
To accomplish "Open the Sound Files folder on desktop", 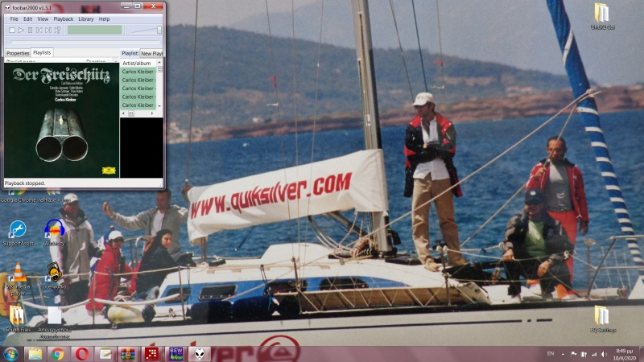I will 18,319.
